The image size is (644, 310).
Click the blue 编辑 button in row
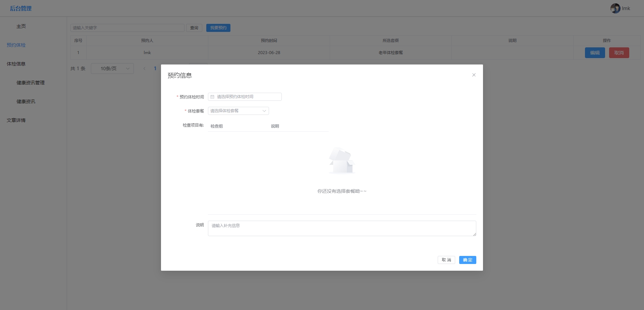(595, 53)
